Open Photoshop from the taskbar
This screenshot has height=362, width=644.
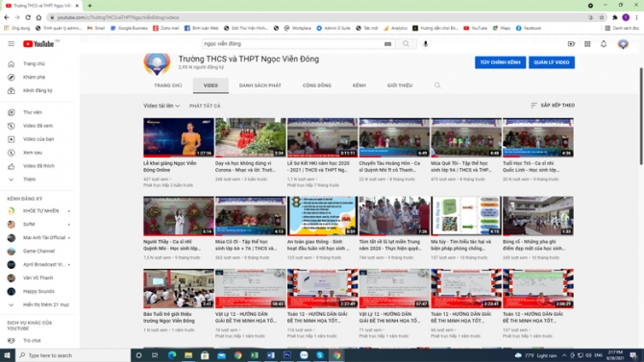(287, 355)
